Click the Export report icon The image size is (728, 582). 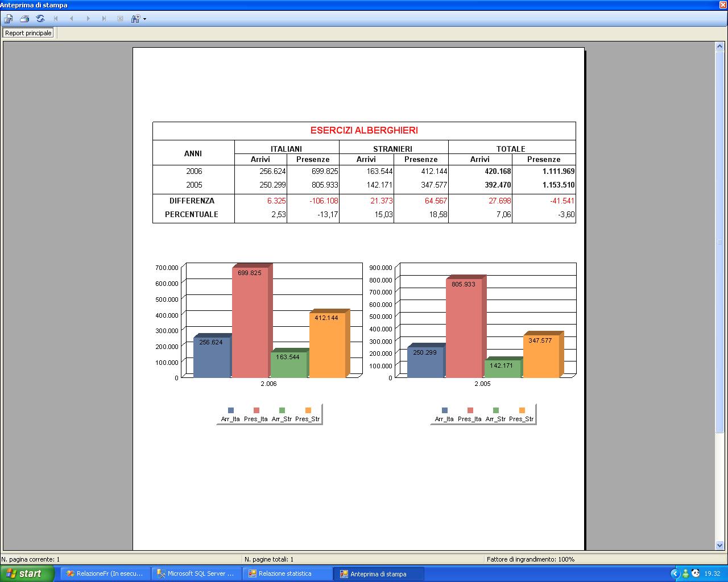pos(9,19)
